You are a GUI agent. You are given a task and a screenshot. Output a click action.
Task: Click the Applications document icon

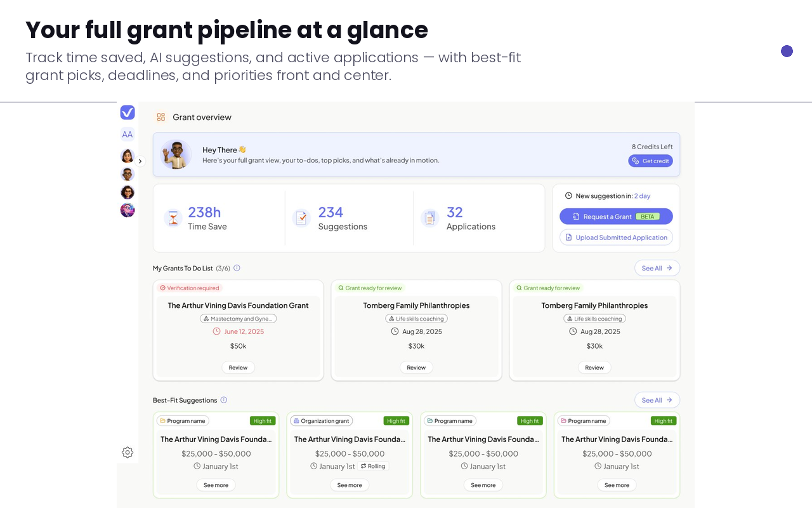(x=429, y=218)
